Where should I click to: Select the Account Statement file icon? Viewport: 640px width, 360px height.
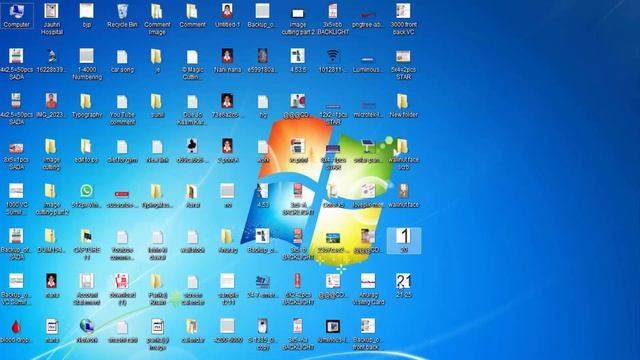tap(87, 289)
